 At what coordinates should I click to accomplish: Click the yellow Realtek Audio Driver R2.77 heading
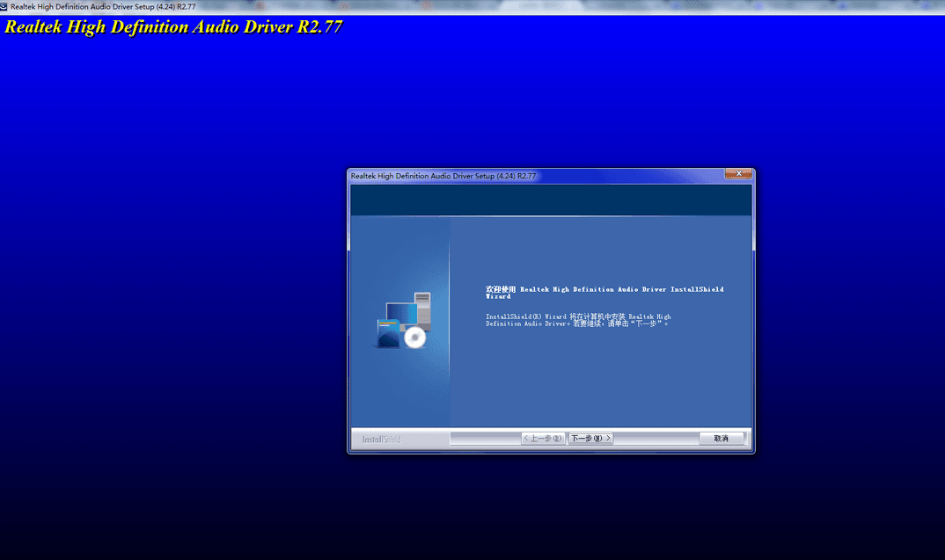point(173,26)
